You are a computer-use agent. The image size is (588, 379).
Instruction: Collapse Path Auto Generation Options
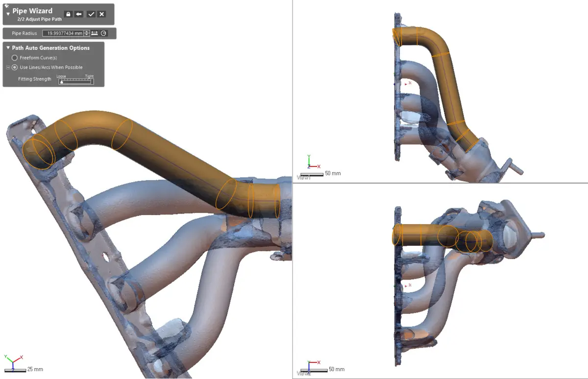pyautogui.click(x=8, y=47)
